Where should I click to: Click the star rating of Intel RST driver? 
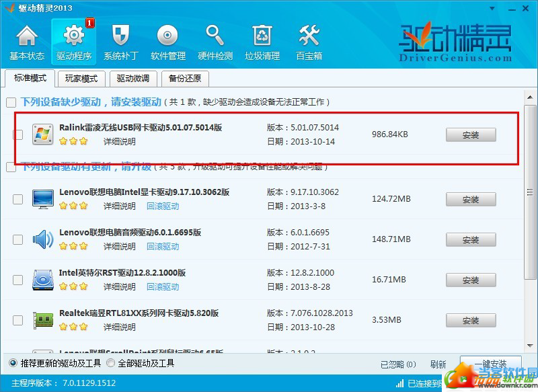click(x=73, y=286)
